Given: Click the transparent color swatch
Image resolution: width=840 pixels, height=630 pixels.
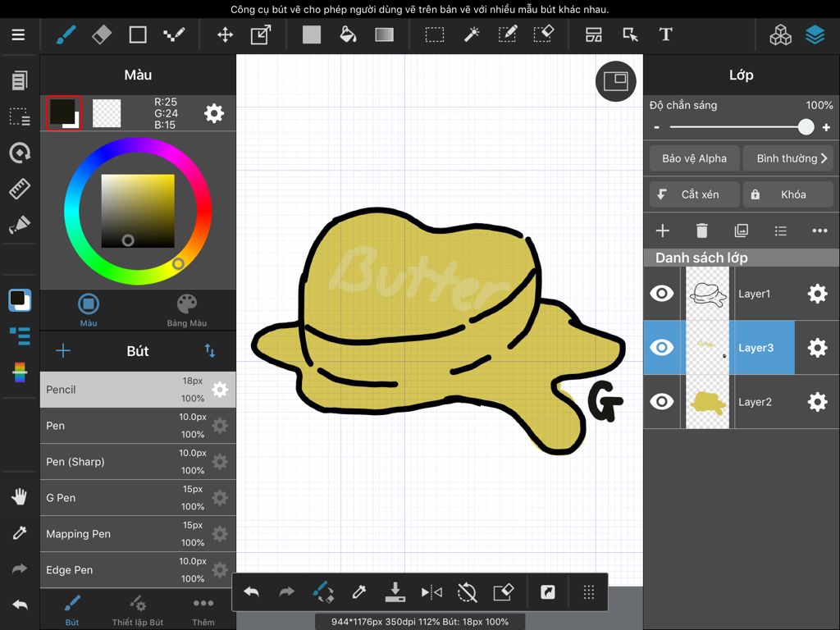Looking at the screenshot, I should click(107, 113).
